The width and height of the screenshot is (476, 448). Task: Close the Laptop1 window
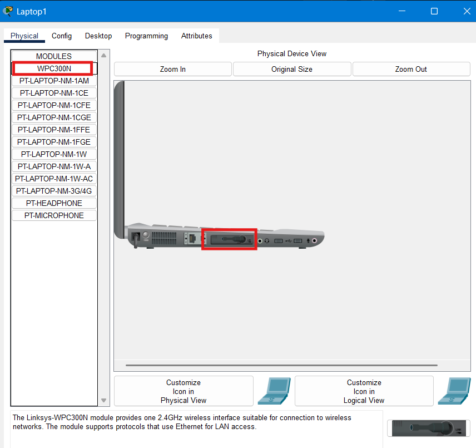pyautogui.click(x=467, y=11)
